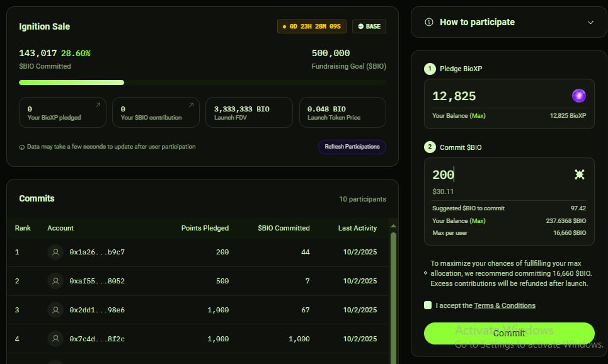Click avatar icon for account 0x1a26...b9c7
Image resolution: width=608 pixels, height=364 pixels.
pyautogui.click(x=55, y=252)
